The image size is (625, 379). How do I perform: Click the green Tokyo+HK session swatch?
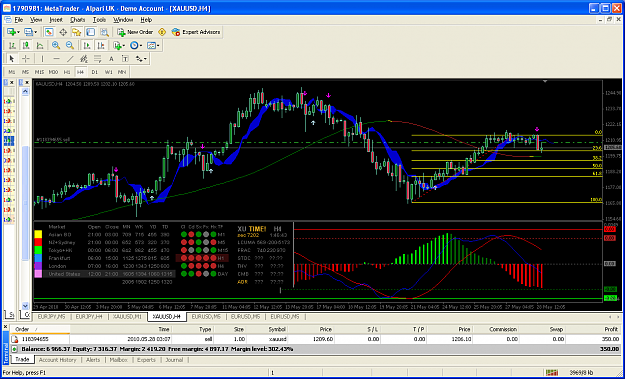(x=39, y=250)
